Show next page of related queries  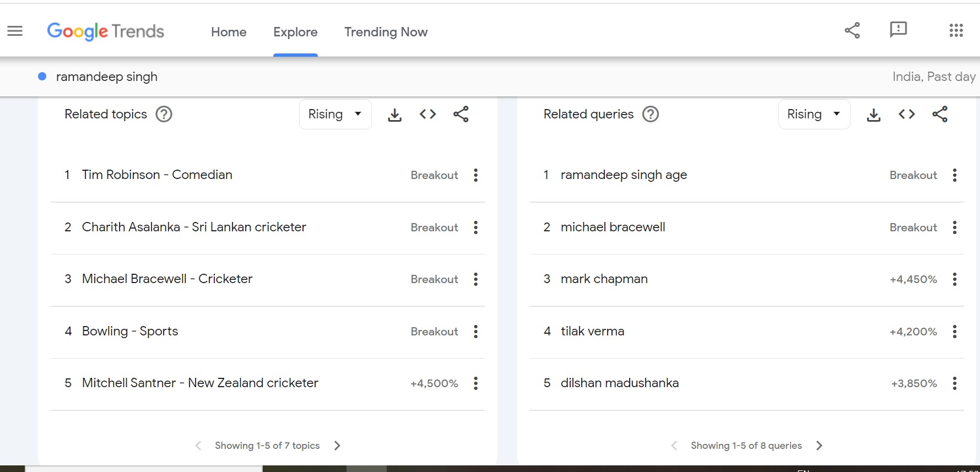819,446
